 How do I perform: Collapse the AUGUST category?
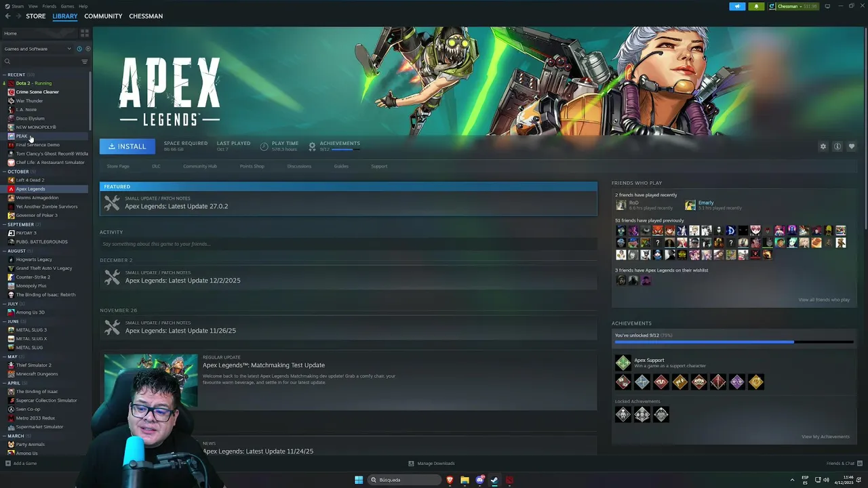point(5,251)
